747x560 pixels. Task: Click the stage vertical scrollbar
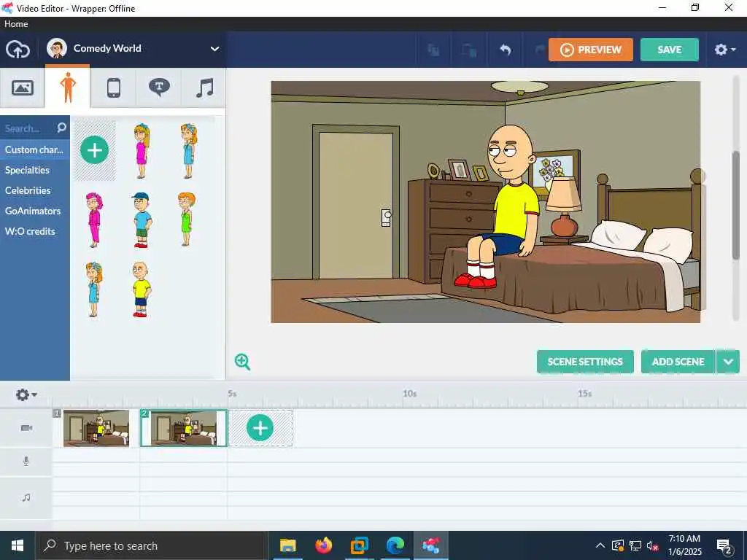point(736,205)
